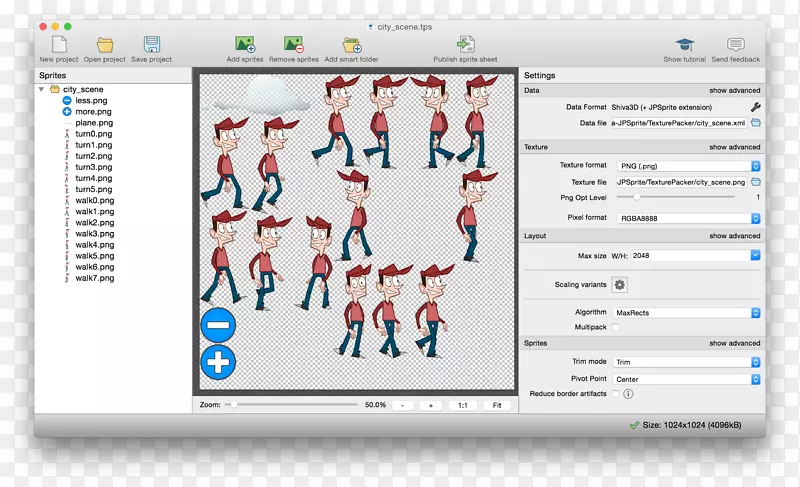Open the Show tutorial graduation cap icon
The width and height of the screenshot is (800, 487).
(684, 45)
